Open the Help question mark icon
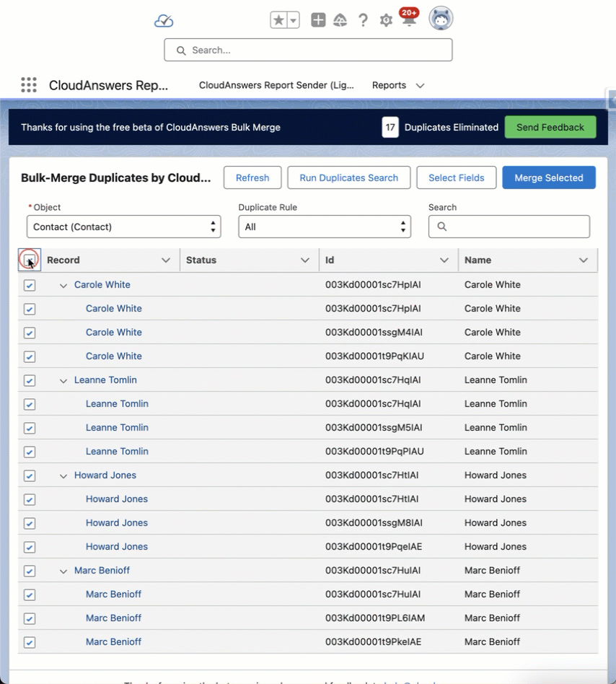616x684 pixels. coord(363,20)
